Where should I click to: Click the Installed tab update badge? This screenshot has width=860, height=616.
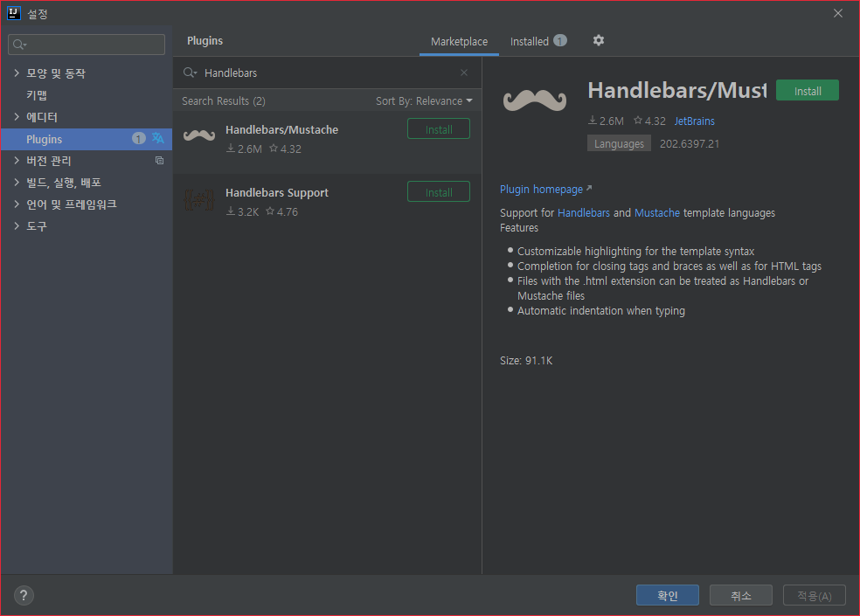tap(560, 40)
